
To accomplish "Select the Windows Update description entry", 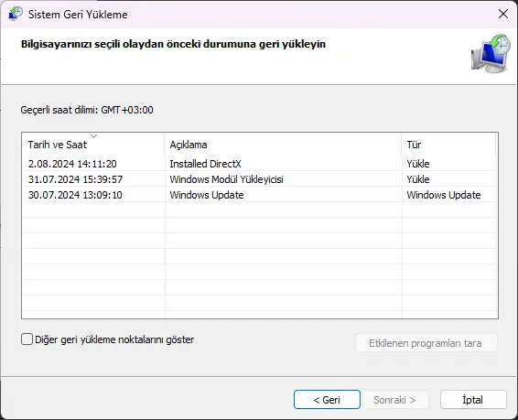I will point(207,195).
